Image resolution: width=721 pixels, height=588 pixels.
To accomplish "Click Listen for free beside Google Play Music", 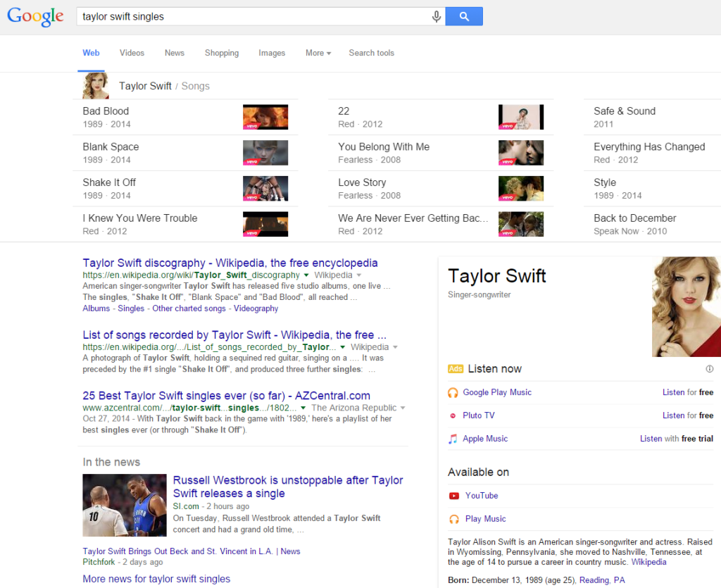I will pos(688,392).
